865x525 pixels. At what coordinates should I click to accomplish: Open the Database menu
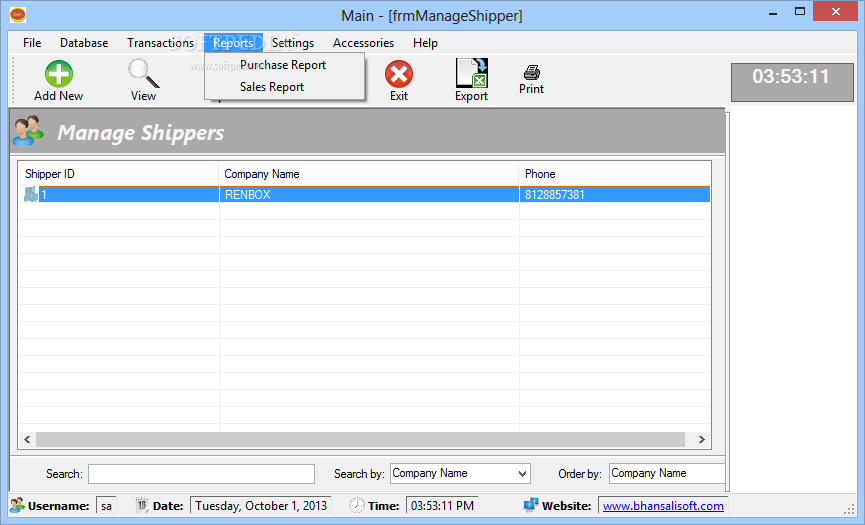click(84, 43)
